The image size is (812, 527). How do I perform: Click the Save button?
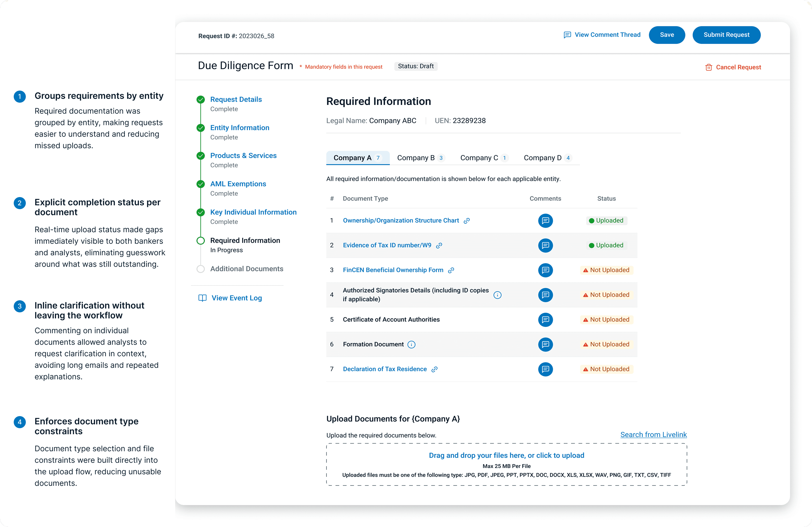(x=667, y=35)
